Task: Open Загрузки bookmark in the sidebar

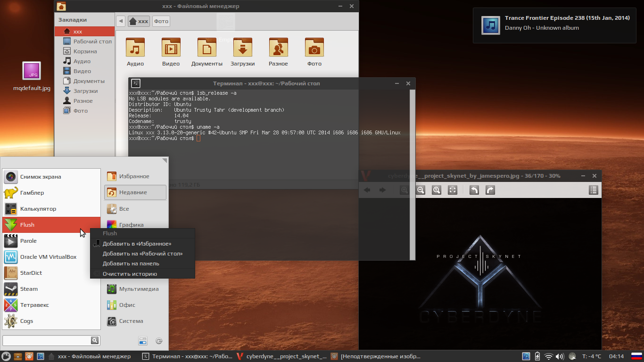Action: [85, 91]
